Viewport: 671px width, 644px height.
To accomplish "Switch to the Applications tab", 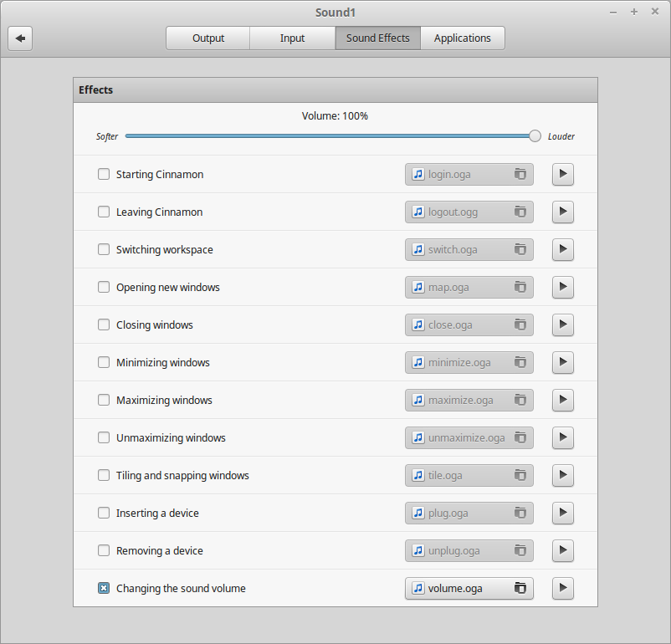I will click(x=462, y=38).
